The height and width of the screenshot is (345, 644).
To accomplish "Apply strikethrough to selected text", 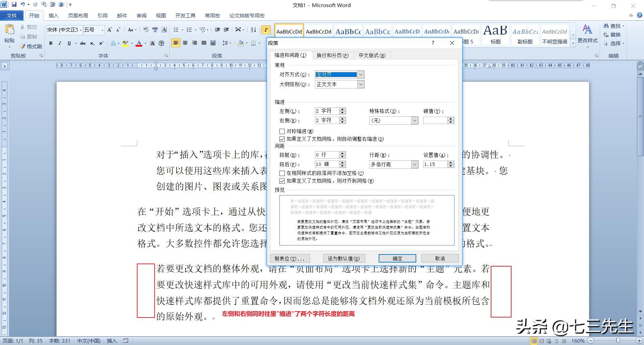I will pyautogui.click(x=83, y=43).
